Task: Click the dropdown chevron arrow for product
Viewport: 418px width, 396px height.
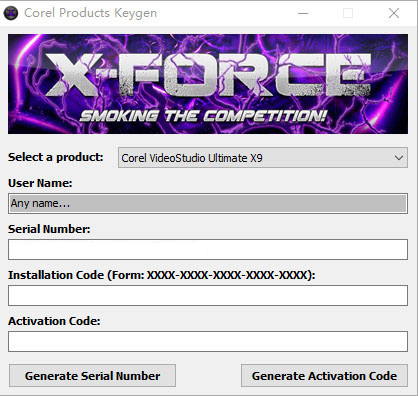Action: tap(399, 158)
